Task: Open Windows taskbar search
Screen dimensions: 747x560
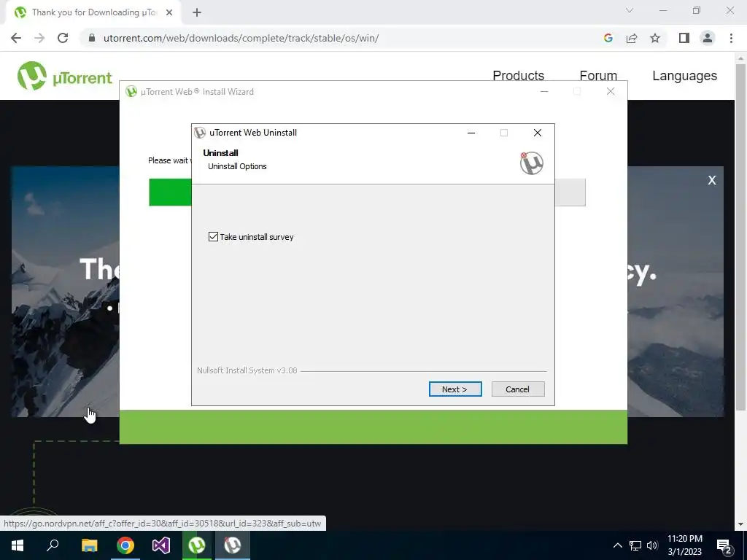Action: [x=53, y=545]
